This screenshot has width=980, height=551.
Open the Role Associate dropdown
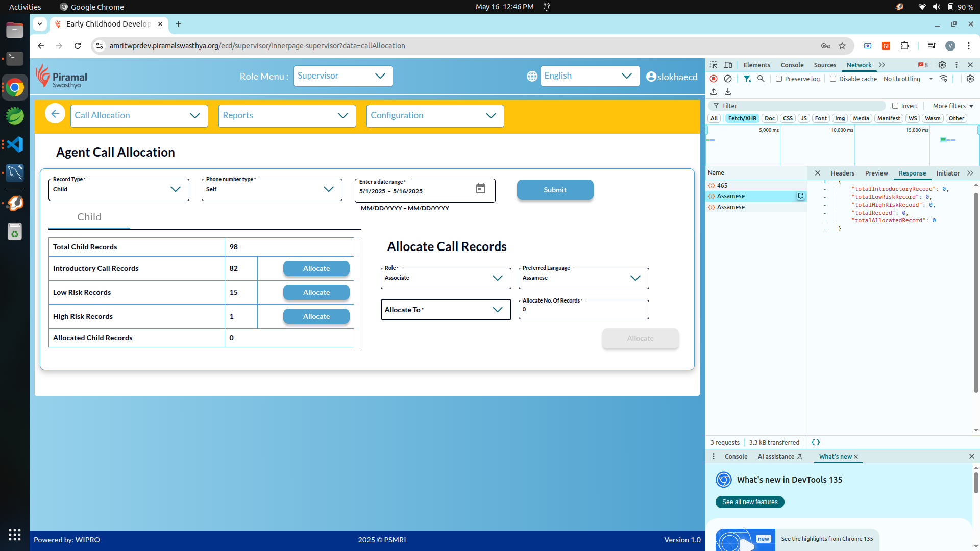click(x=446, y=279)
